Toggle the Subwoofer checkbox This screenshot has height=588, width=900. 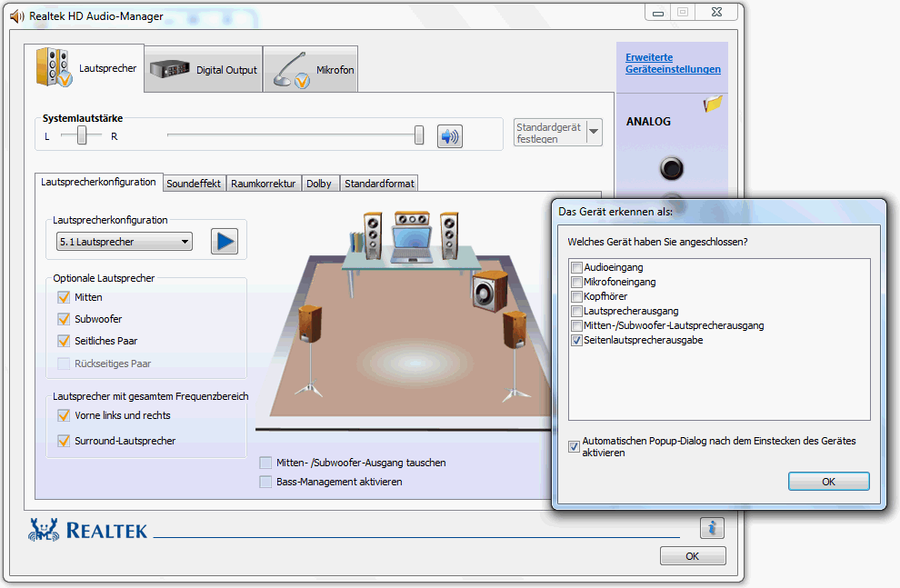click(64, 319)
